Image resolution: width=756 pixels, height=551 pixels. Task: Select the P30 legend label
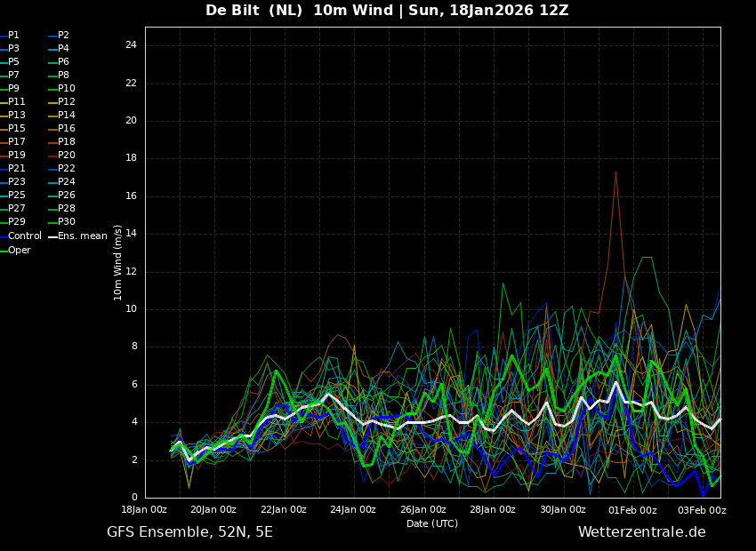tap(66, 222)
